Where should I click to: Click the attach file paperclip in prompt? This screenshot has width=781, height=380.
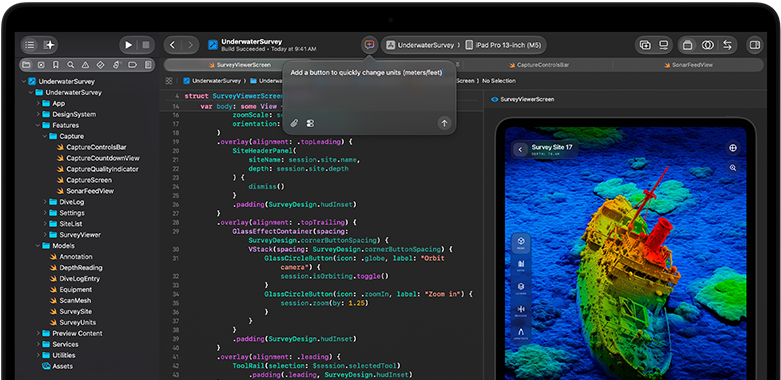click(294, 123)
